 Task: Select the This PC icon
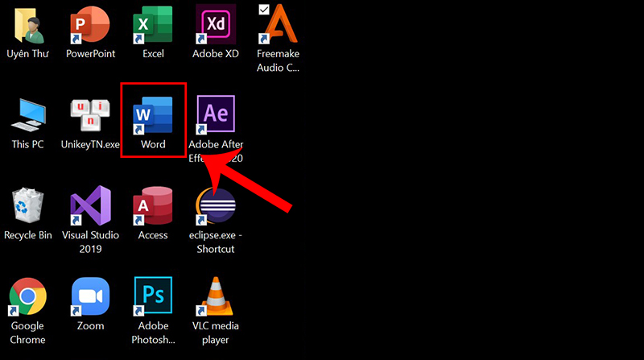(28, 114)
